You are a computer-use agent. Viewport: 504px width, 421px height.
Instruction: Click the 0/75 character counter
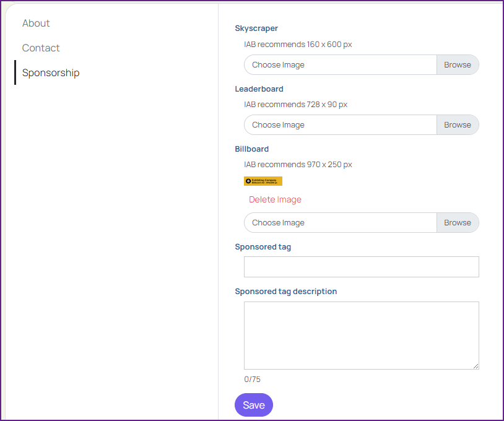pos(253,380)
